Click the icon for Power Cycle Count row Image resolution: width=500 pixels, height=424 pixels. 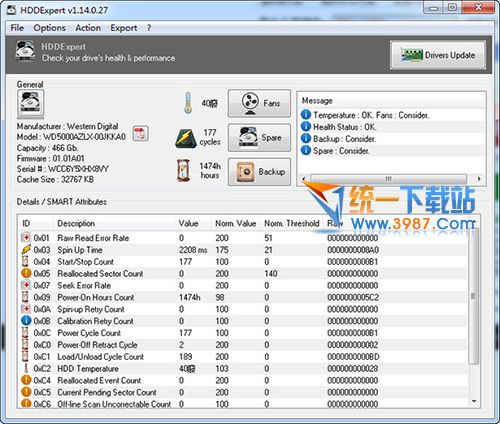point(25,333)
